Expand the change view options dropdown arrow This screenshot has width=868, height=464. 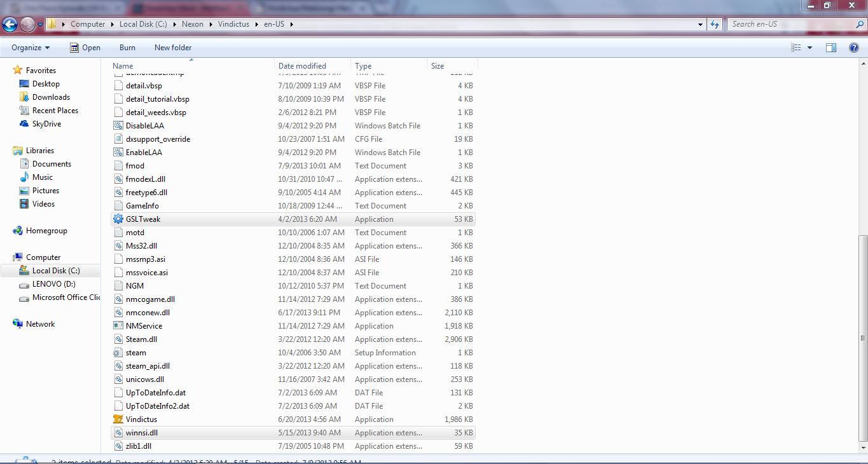[809, 48]
